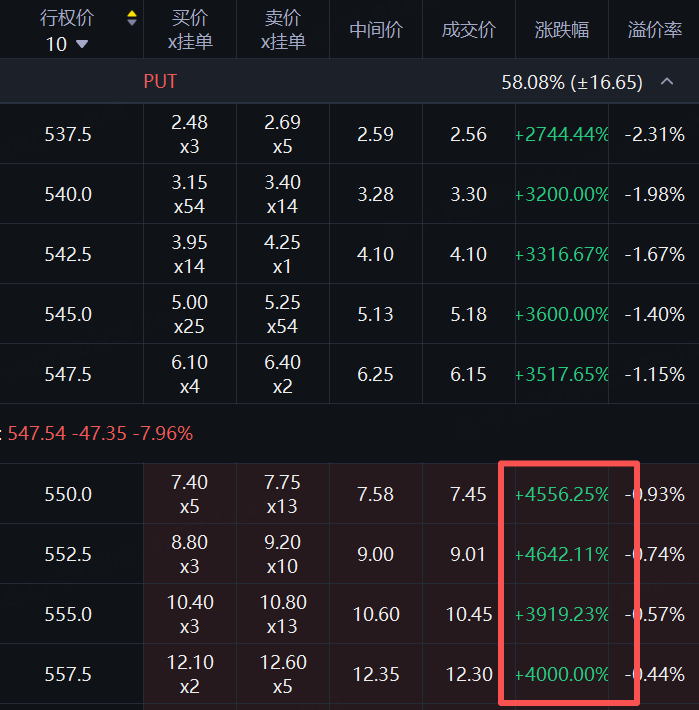Click bid price 10.40 x3
699x710 pixels.
pos(190,614)
